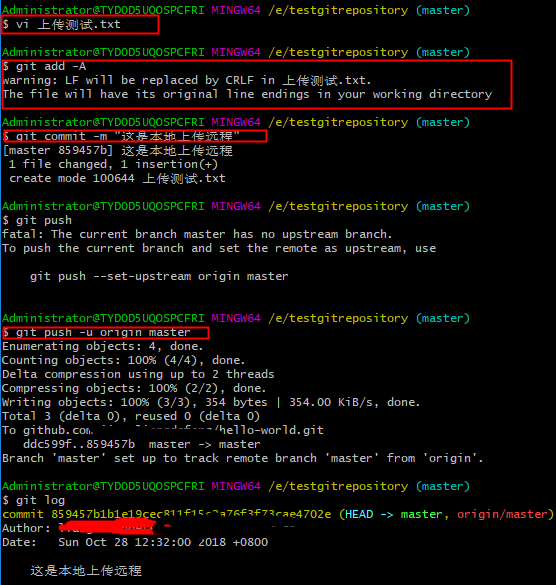The width and height of the screenshot is (556, 585).
Task: Click the 'To github.com ... hello-world.git' line
Action: (x=163, y=430)
